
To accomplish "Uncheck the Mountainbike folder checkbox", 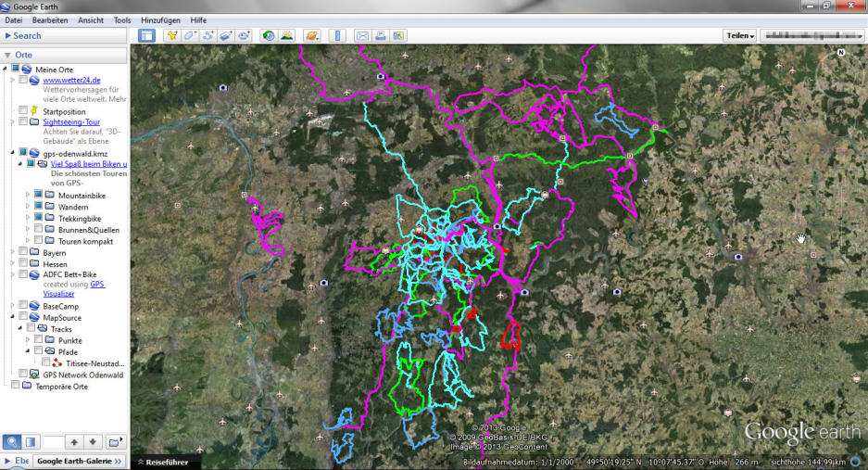I will click(x=38, y=196).
